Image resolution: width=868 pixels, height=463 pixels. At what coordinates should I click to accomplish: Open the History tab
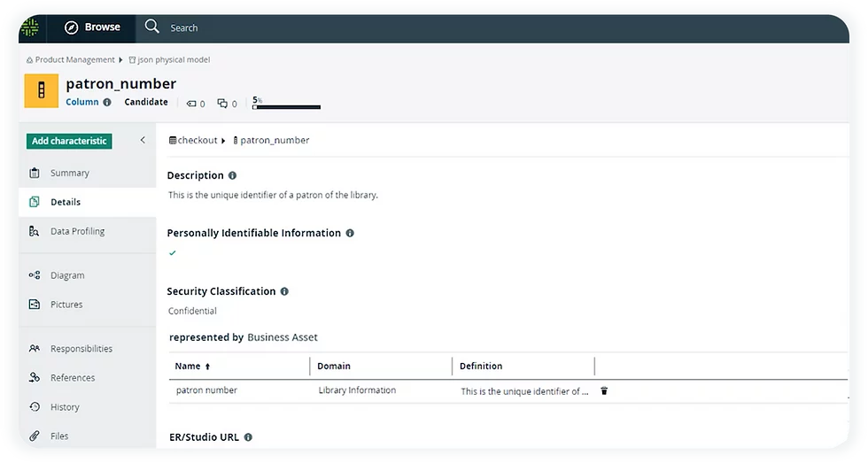pos(88,407)
